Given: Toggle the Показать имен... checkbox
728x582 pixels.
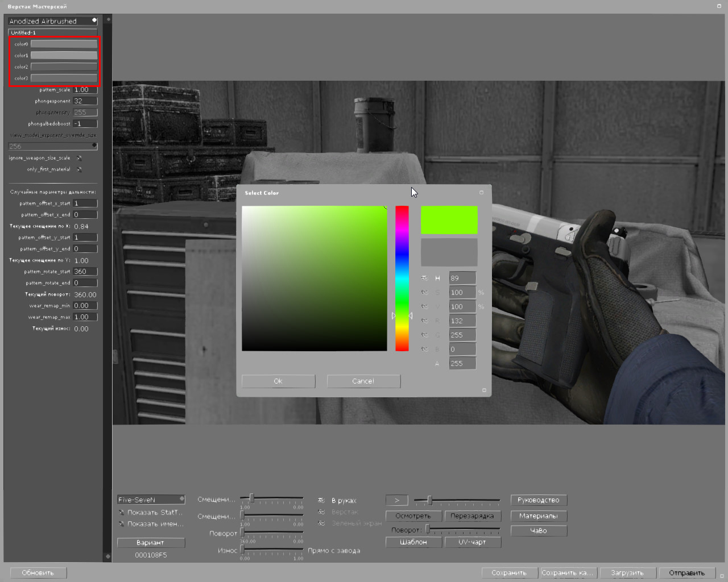Looking at the screenshot, I should click(x=121, y=523).
